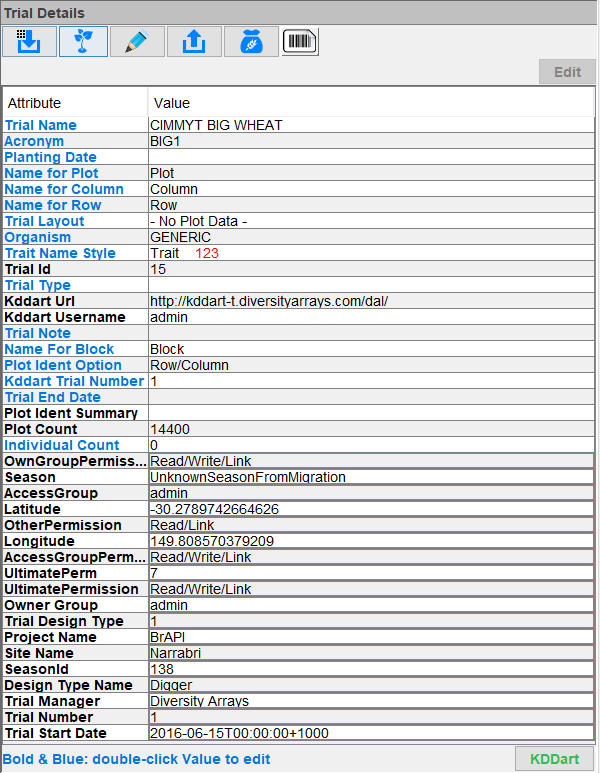The height and width of the screenshot is (773, 600).
Task: Click the upload arrow icon
Action: [x=194, y=42]
